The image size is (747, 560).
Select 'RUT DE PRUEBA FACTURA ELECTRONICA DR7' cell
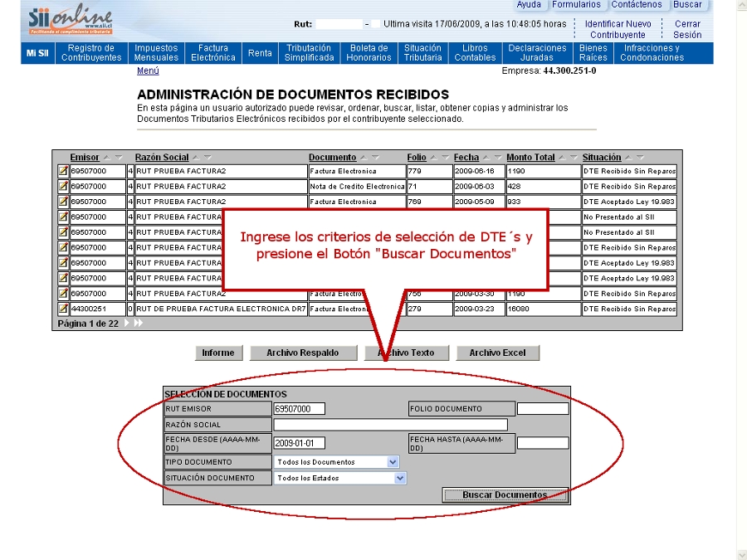[x=221, y=309]
